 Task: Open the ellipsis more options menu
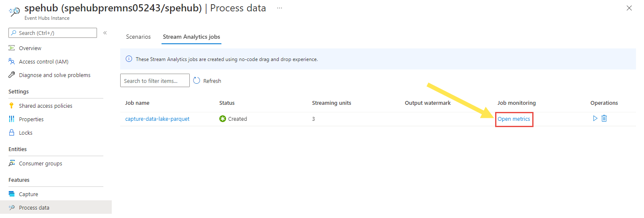tap(279, 8)
